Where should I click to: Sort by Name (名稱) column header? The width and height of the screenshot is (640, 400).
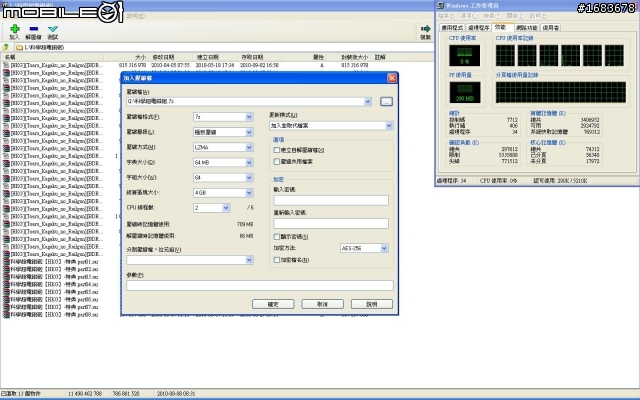tap(52, 57)
